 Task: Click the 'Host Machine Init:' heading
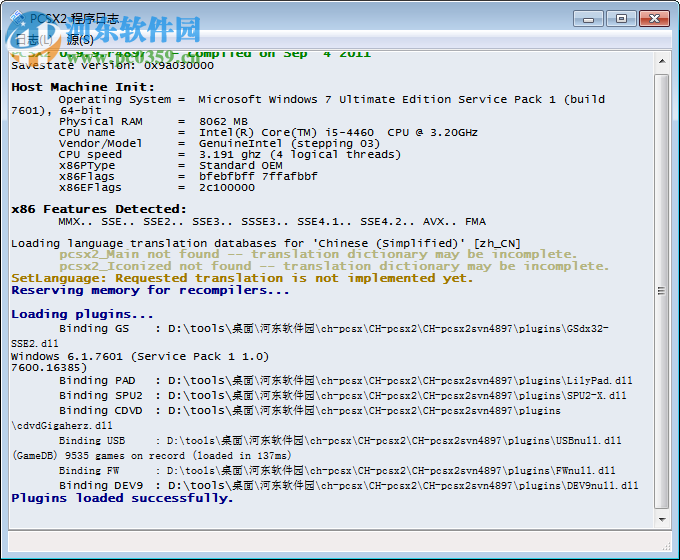click(x=82, y=87)
